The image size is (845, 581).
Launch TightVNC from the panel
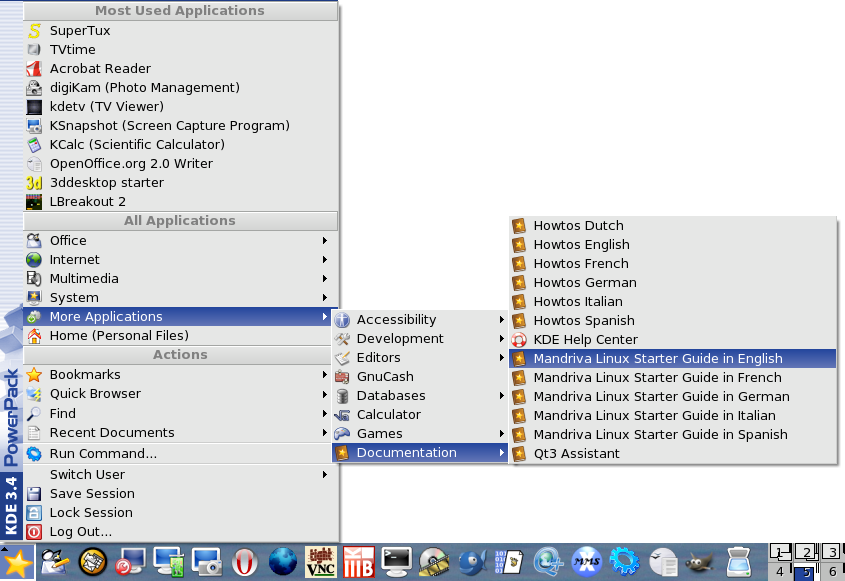321,562
